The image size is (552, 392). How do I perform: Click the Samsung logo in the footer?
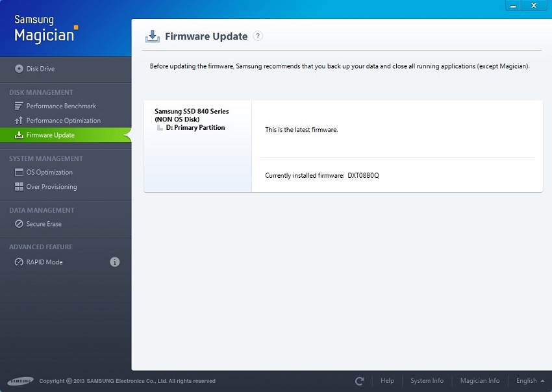(x=21, y=381)
